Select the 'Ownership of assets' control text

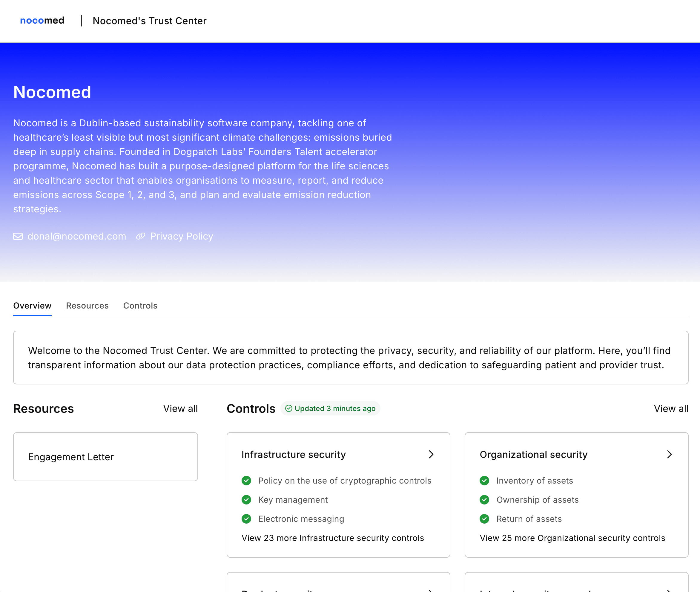click(538, 500)
